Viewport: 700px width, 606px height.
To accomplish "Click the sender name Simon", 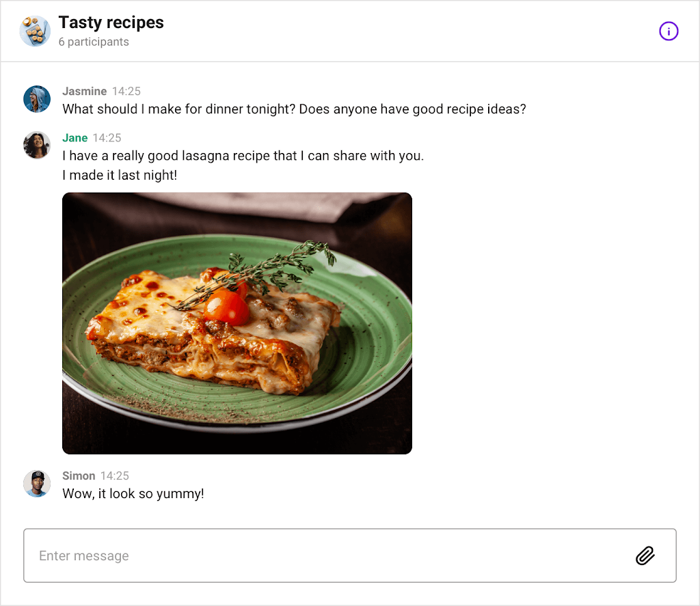I will (79, 476).
